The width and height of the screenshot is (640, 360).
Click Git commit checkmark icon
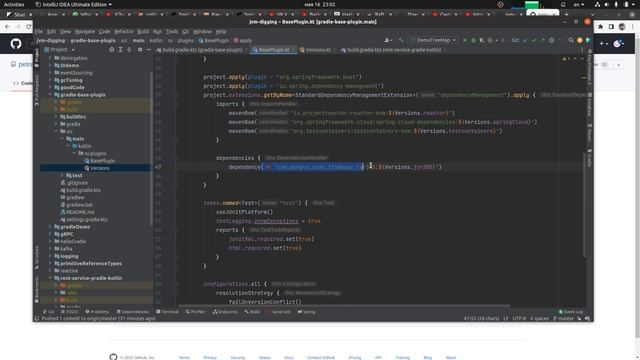(534, 40)
